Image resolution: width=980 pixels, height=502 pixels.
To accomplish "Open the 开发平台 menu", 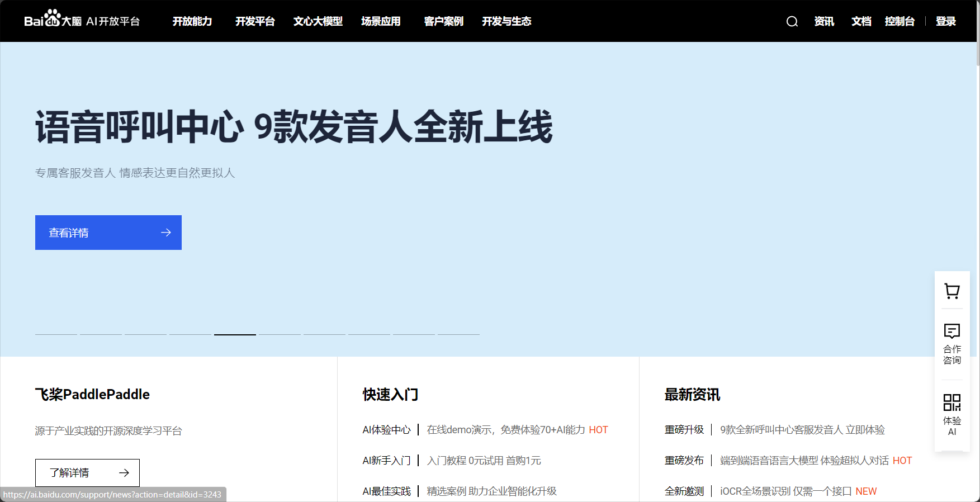I will pyautogui.click(x=255, y=21).
